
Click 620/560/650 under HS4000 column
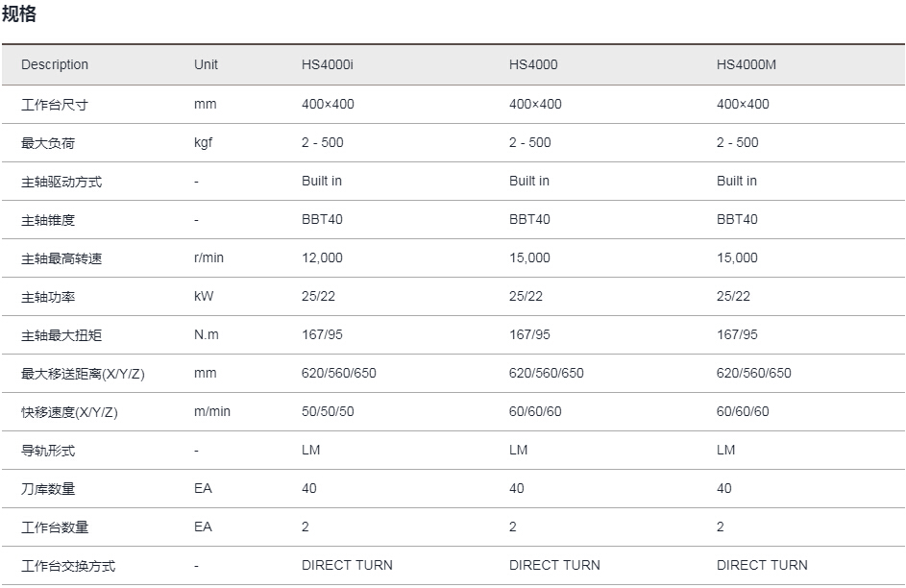pos(546,373)
